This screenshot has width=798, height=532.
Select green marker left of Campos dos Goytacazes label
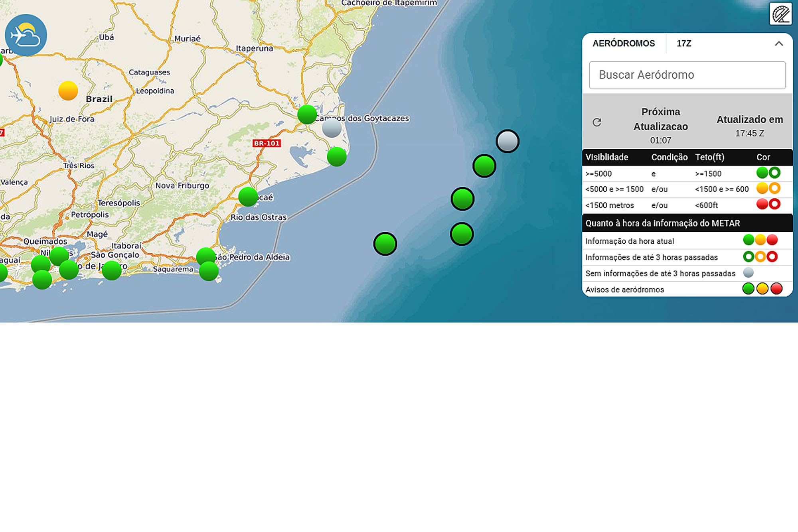point(307,114)
